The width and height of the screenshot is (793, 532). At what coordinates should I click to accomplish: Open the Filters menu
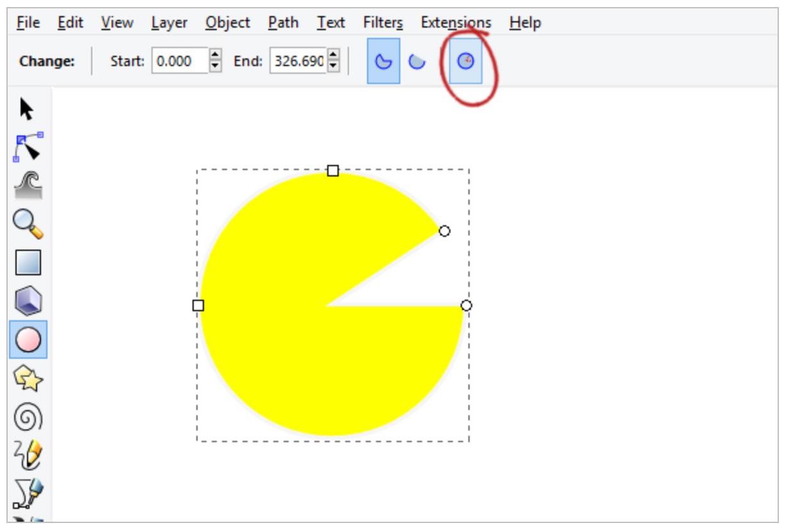pos(383,22)
